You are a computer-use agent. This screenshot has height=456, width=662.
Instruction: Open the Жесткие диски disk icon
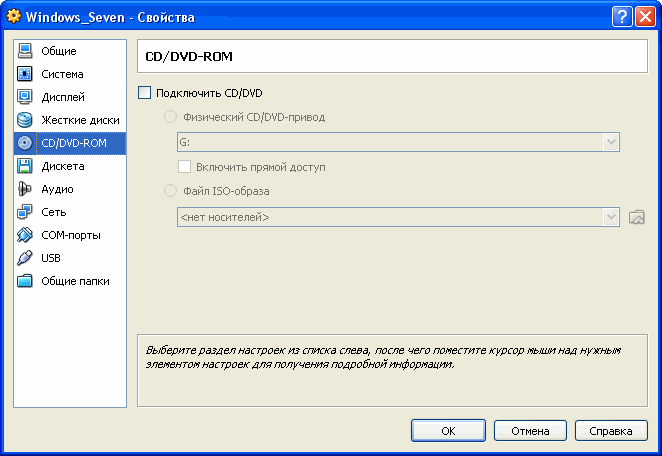click(x=25, y=120)
